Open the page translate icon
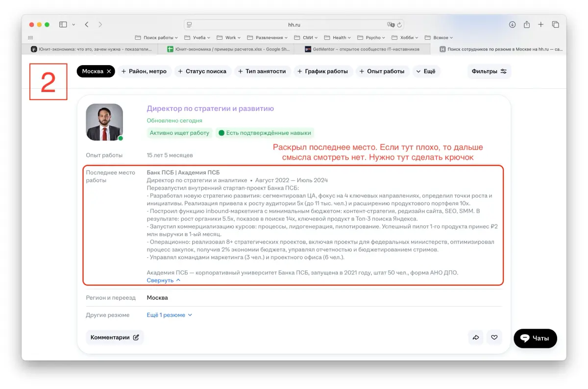This screenshot has height=389, width=588. tap(391, 24)
